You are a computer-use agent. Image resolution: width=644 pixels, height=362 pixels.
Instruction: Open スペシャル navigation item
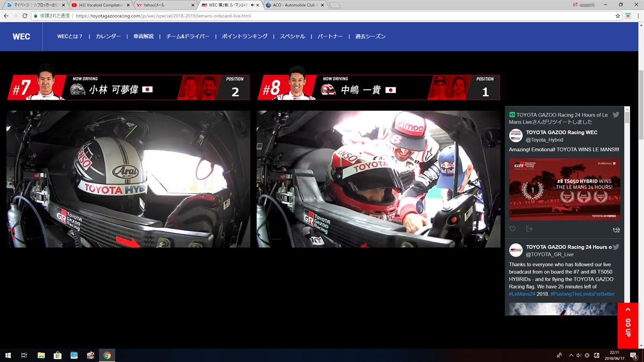pyautogui.click(x=292, y=37)
